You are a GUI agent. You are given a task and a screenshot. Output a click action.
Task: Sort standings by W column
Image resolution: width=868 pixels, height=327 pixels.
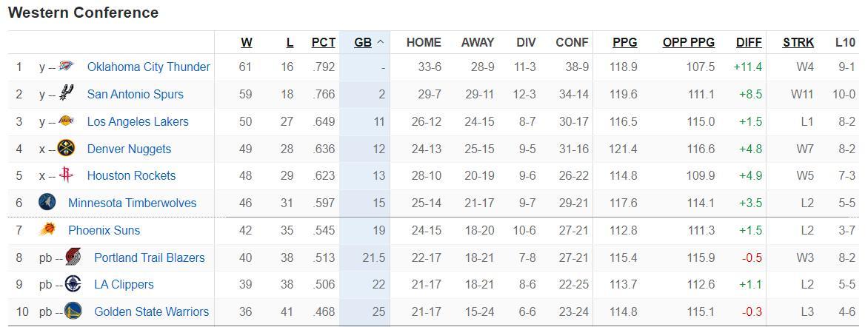point(246,42)
